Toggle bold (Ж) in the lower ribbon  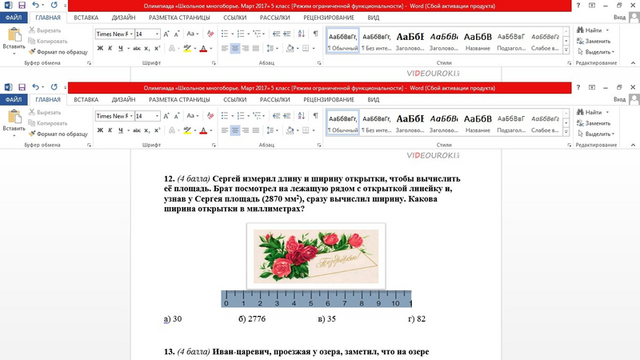pos(100,130)
